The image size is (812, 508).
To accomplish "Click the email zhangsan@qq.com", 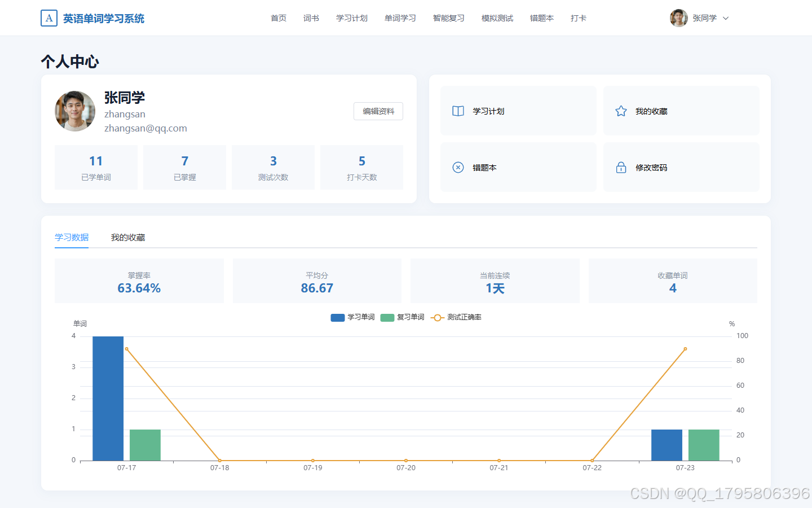I will coord(145,128).
